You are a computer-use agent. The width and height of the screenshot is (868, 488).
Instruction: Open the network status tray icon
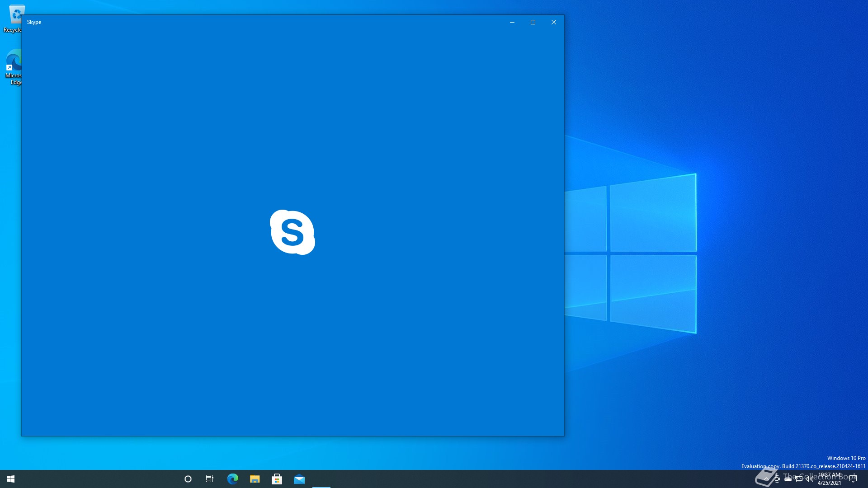[x=799, y=479]
